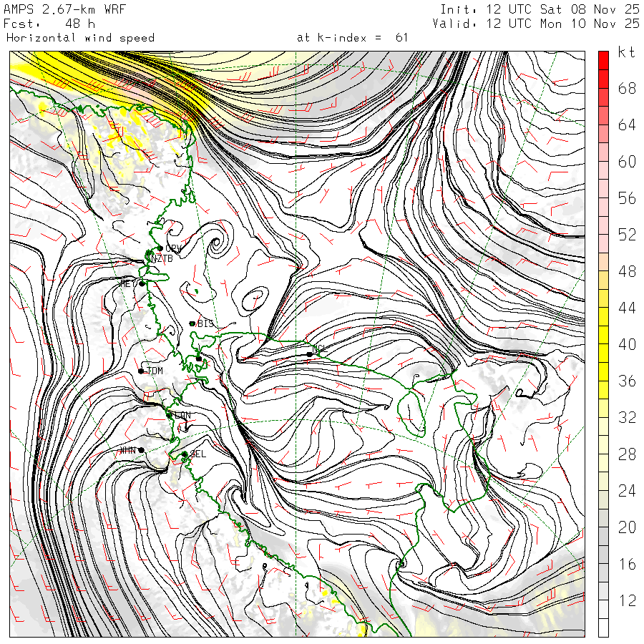Image resolution: width=644 pixels, height=644 pixels.
Task: Click the 32 colorbar value
Action: click(x=627, y=417)
